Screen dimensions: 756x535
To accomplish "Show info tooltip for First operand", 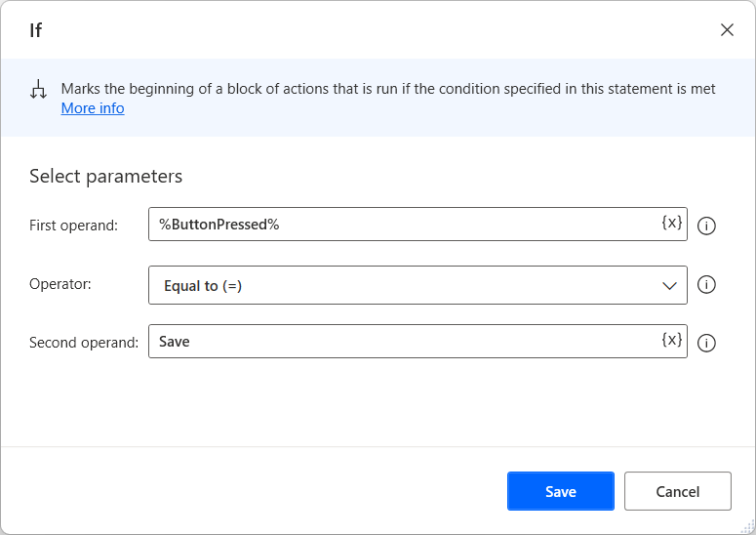I will coord(708,226).
